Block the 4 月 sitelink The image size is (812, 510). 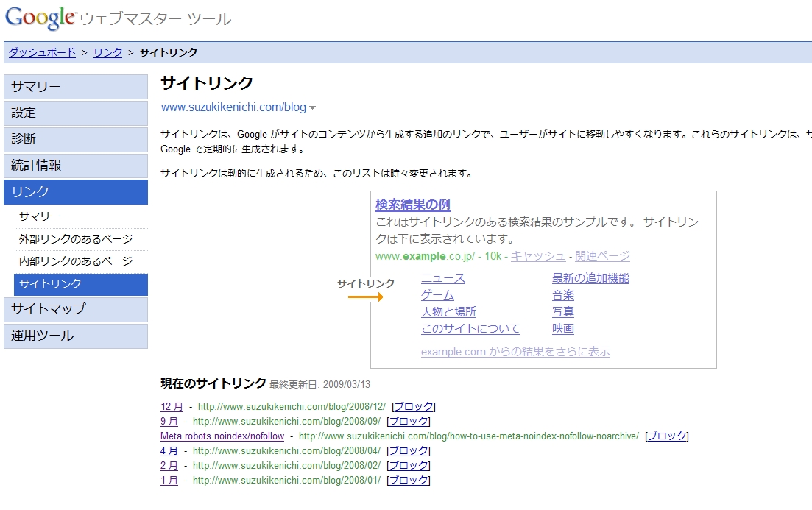[408, 450]
